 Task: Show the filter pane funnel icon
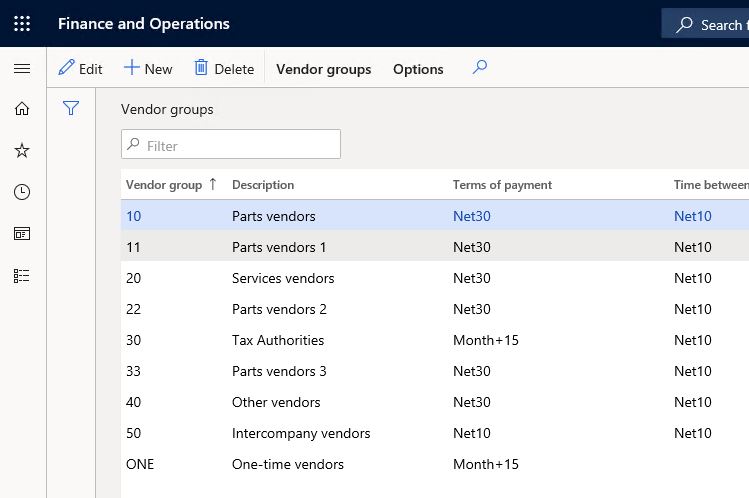[x=71, y=108]
